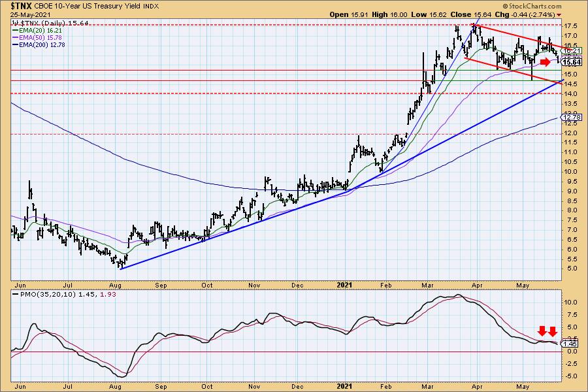Click 12.0 on the price y-axis

pyautogui.click(x=570, y=133)
